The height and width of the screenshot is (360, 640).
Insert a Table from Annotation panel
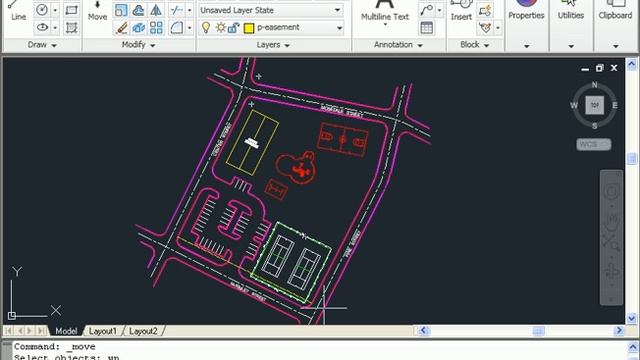[427, 27]
